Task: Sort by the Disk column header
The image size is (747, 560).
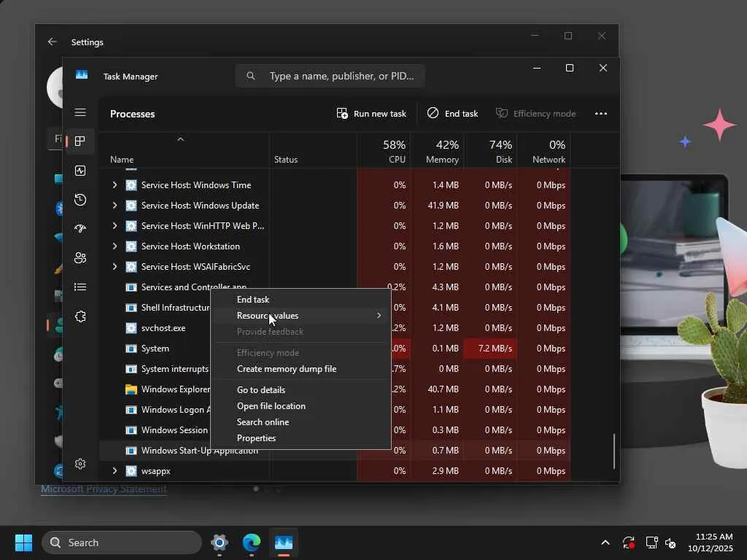Action: (x=491, y=151)
